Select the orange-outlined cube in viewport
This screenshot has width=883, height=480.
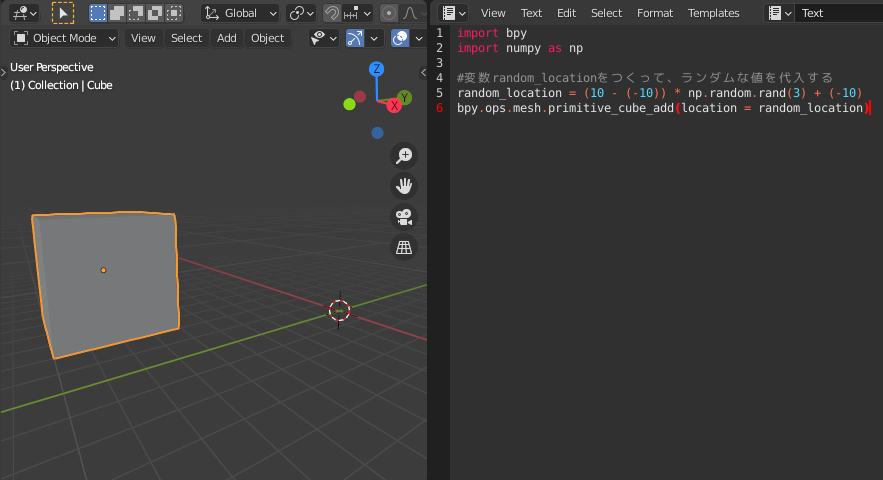tap(105, 285)
